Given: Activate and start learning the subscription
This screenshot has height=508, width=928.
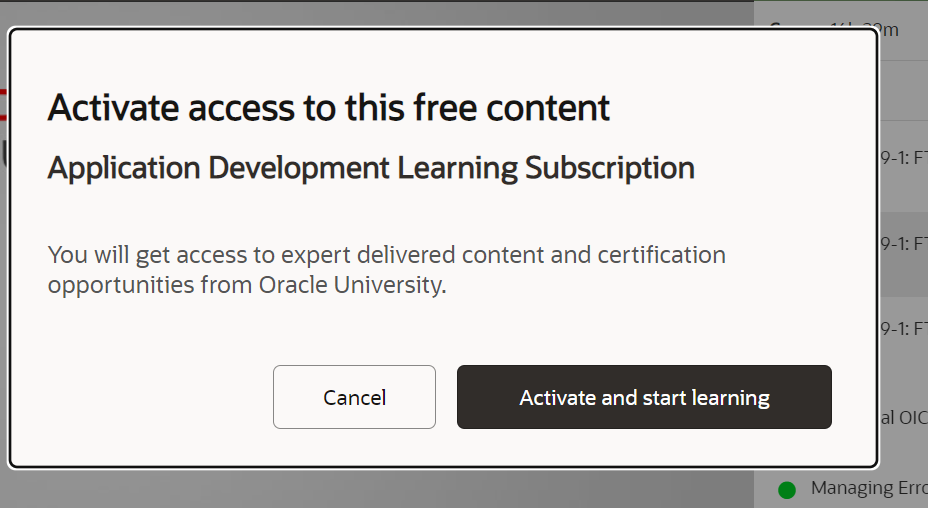Looking at the screenshot, I should 644,397.
